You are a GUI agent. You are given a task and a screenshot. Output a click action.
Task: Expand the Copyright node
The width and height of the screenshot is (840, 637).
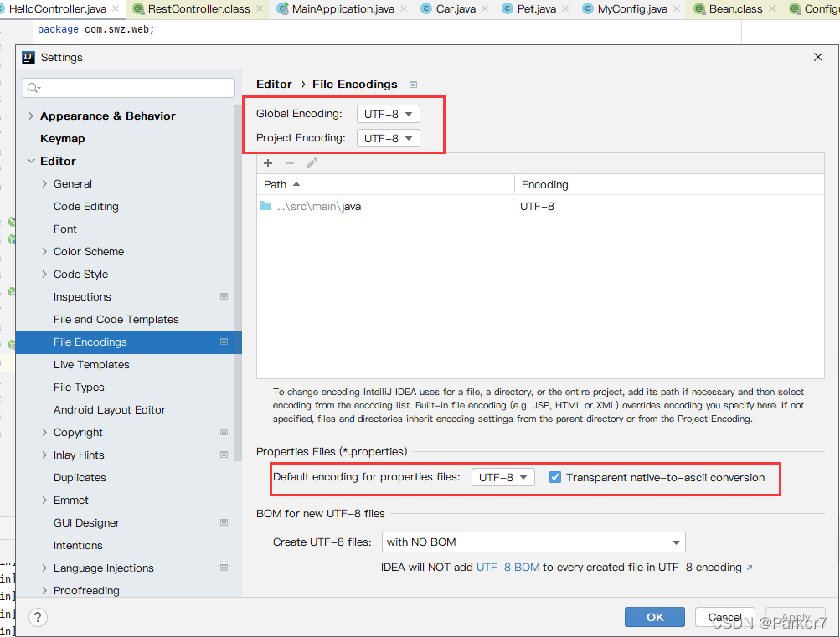point(44,432)
